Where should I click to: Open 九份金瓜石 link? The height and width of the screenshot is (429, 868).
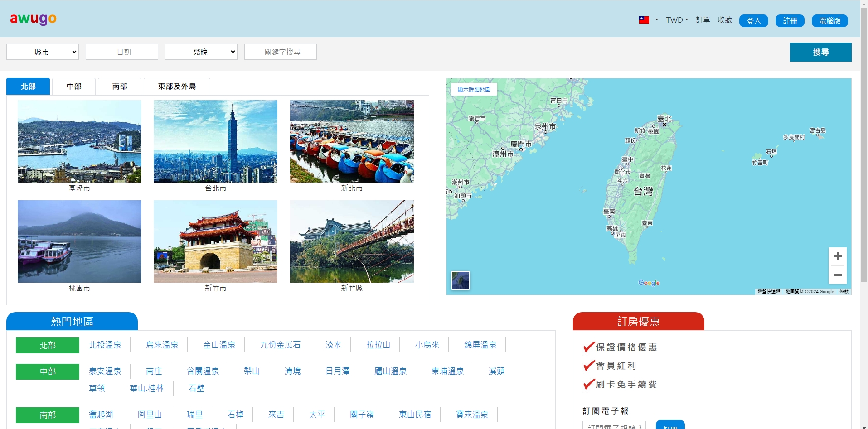click(280, 345)
